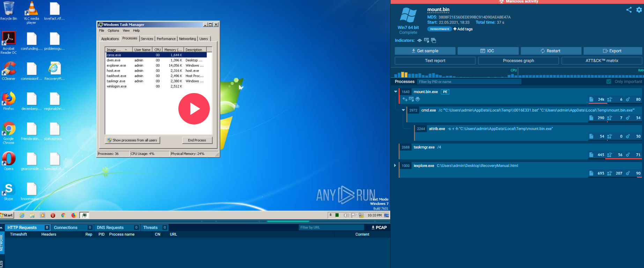Switch to the Performance tab
This screenshot has height=268, width=644.
click(x=166, y=39)
